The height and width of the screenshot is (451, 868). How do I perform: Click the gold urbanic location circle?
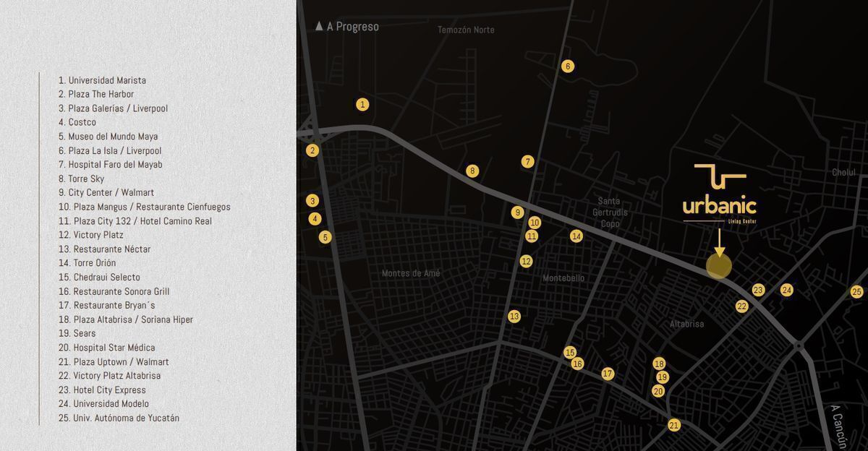pos(719,267)
